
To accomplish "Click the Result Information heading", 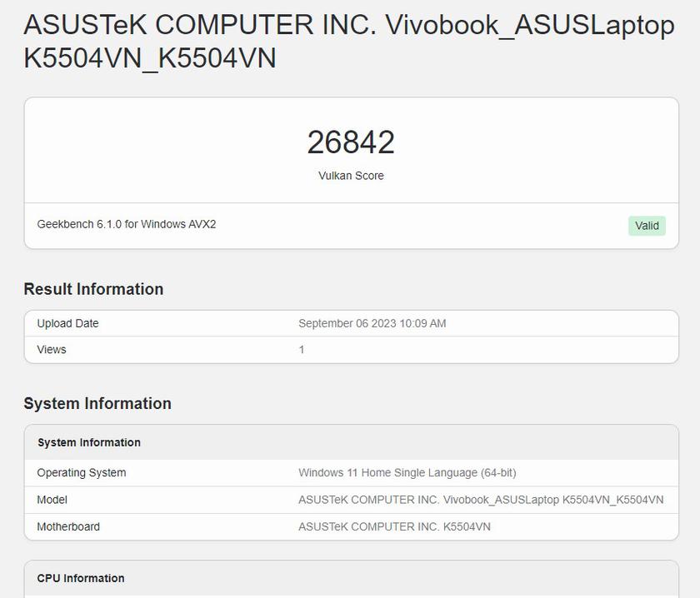I will [x=93, y=289].
